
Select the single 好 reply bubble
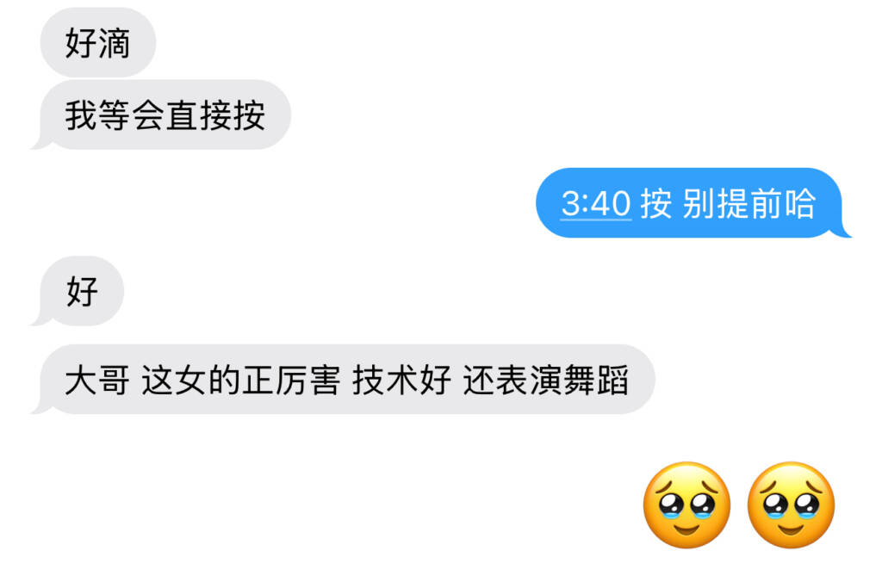(78, 291)
